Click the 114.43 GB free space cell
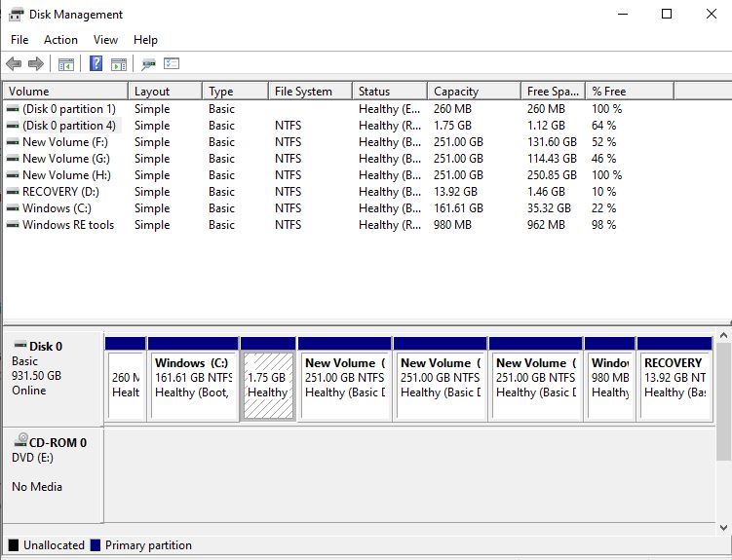Screen dimensions: 732x560 [x=552, y=159]
